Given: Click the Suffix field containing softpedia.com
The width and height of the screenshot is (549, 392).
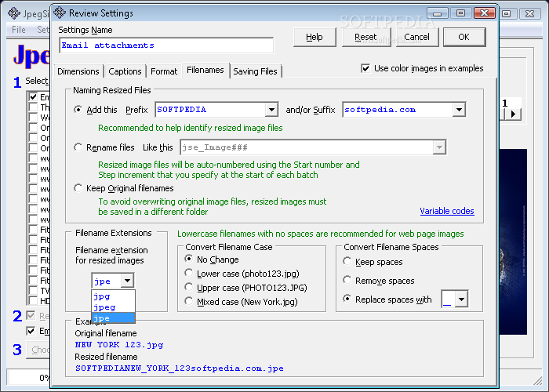Looking at the screenshot, I should [x=398, y=110].
